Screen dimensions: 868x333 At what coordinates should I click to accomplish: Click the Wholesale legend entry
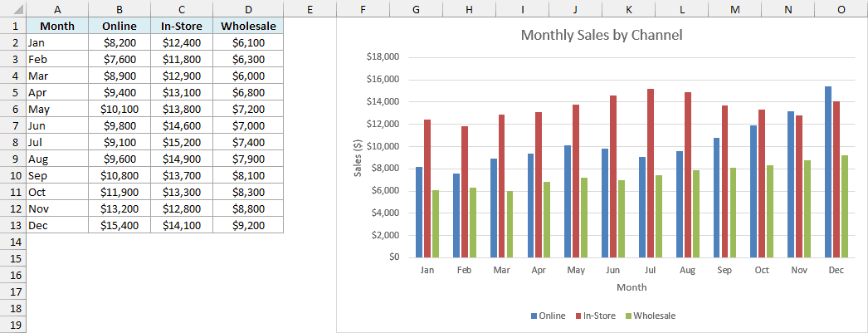651,316
